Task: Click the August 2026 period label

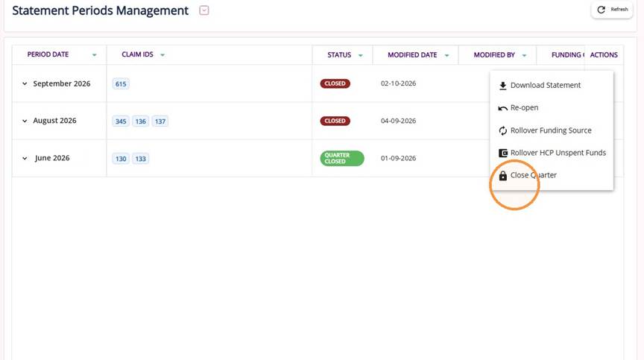Action: point(54,121)
